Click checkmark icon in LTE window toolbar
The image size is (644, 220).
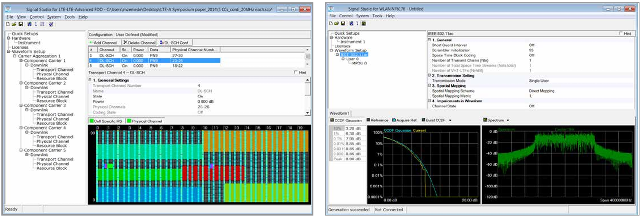click(51, 25)
